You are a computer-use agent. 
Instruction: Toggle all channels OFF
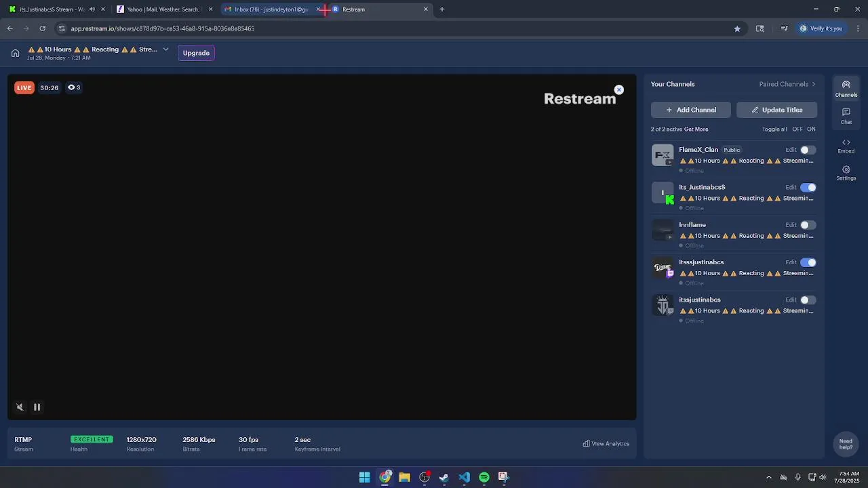[797, 129]
